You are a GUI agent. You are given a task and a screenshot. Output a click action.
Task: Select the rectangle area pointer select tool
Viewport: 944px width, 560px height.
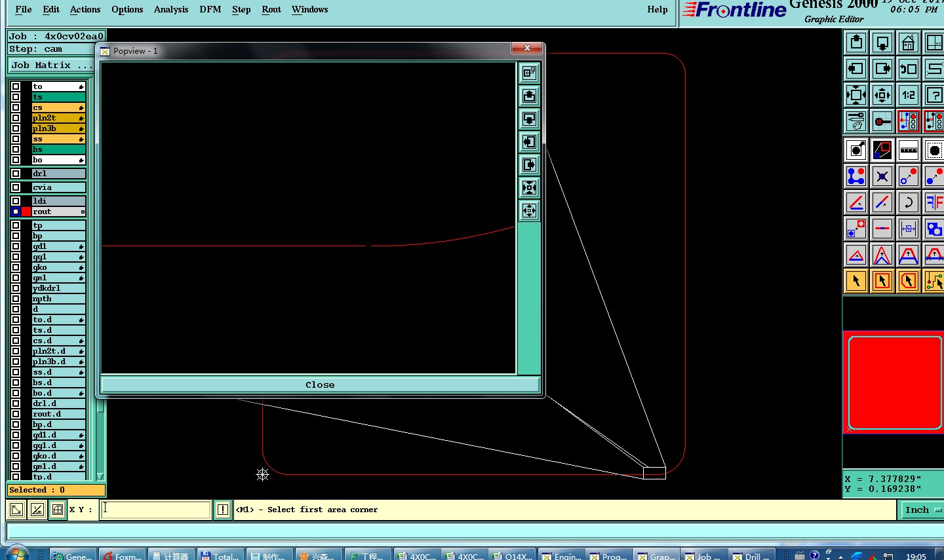coord(882,281)
